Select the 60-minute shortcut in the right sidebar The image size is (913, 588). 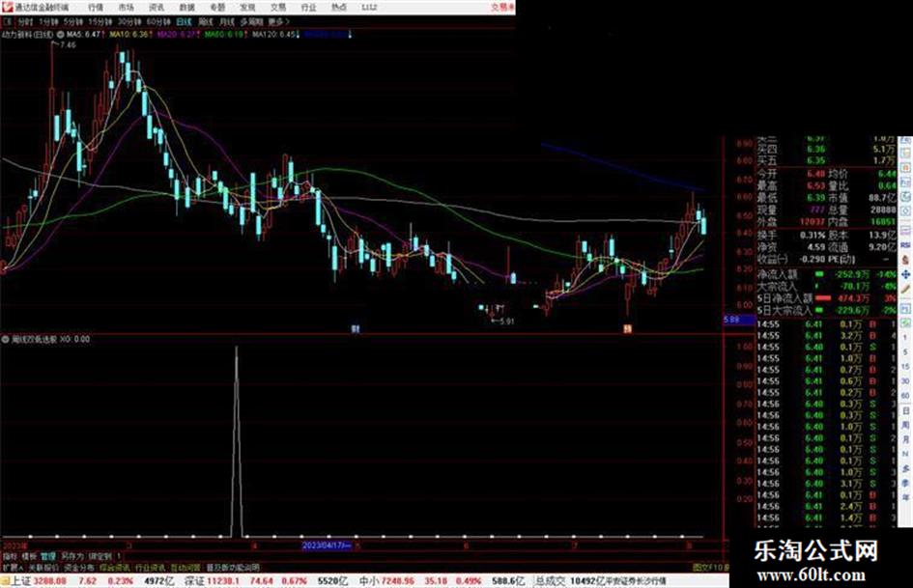(x=905, y=396)
